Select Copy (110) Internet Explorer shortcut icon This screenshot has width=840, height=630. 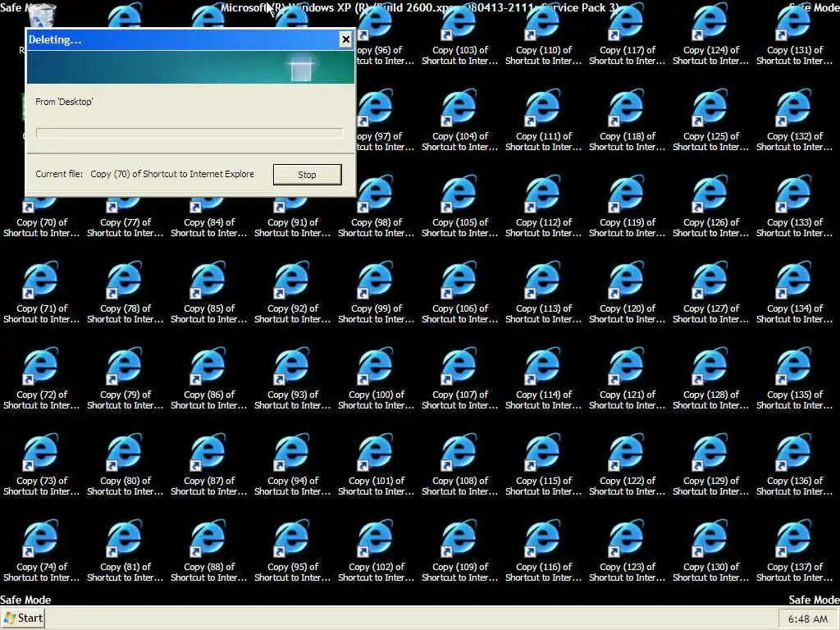click(543, 22)
